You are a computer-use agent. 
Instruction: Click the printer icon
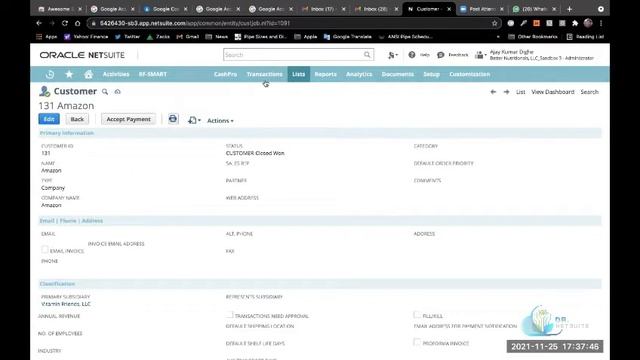click(173, 119)
